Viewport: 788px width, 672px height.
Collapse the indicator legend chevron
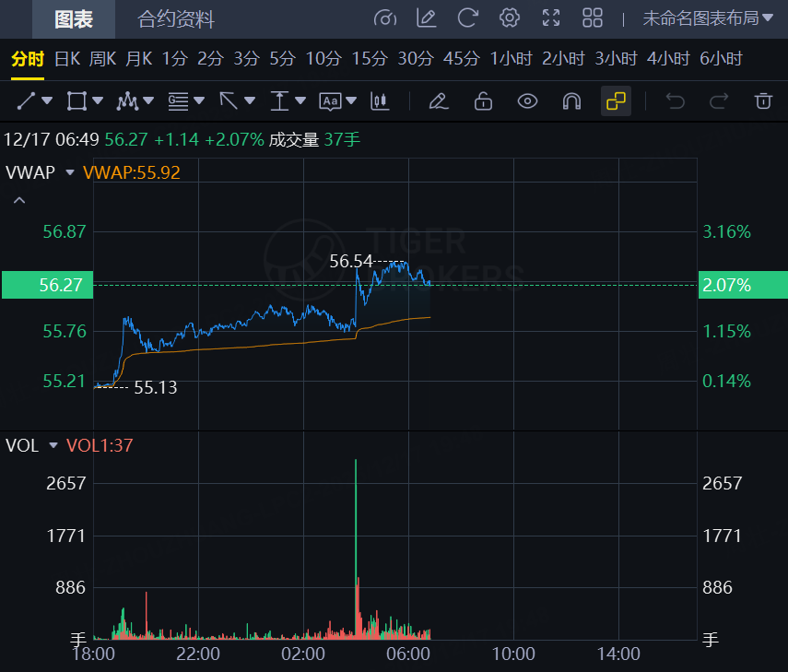point(19,200)
